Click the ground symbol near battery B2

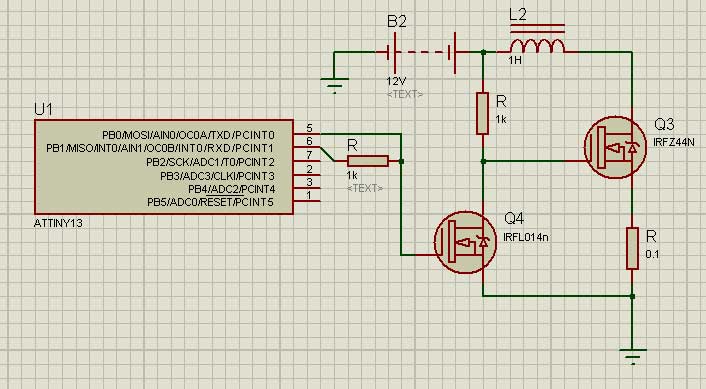click(x=335, y=84)
